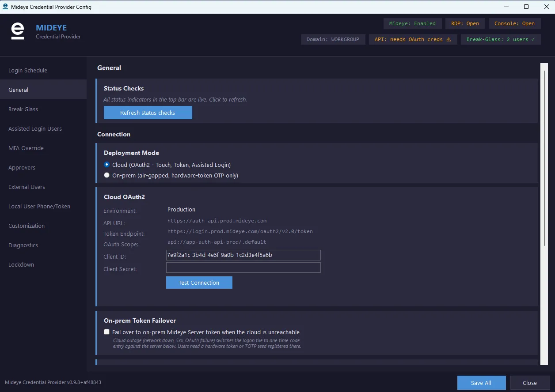Open Local User Phone/Token settings

pyautogui.click(x=43, y=206)
